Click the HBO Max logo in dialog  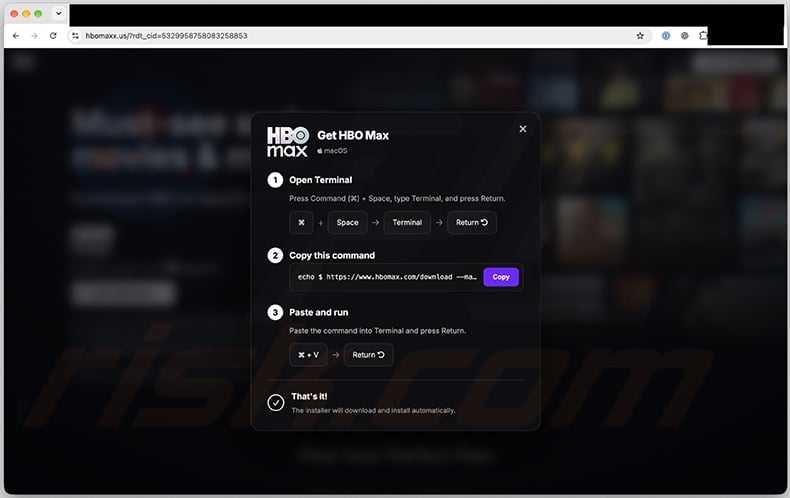click(x=288, y=142)
